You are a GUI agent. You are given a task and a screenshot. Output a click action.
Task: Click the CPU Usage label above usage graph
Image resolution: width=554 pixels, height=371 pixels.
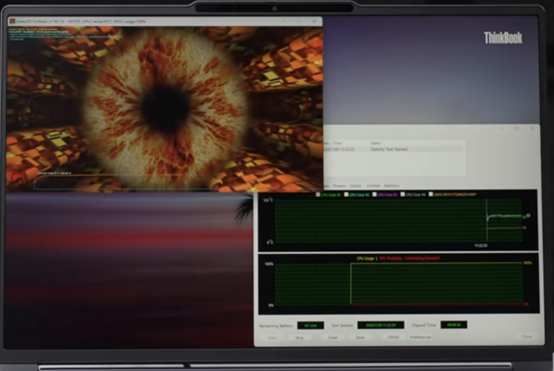coord(365,259)
